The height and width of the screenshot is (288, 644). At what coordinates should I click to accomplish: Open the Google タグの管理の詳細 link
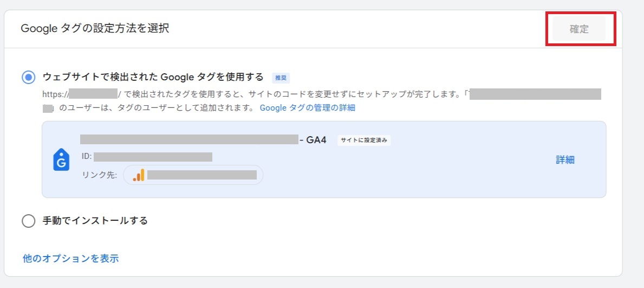point(307,107)
